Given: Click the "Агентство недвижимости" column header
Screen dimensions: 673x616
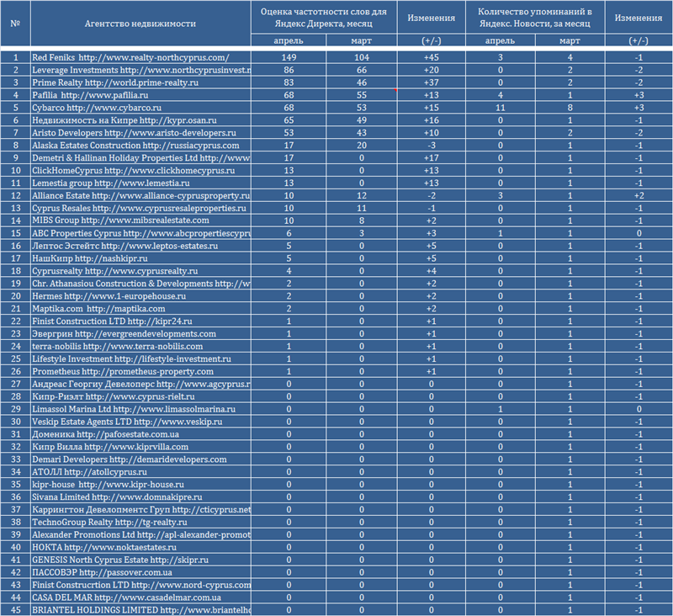Looking at the screenshot, I should pos(140,24).
